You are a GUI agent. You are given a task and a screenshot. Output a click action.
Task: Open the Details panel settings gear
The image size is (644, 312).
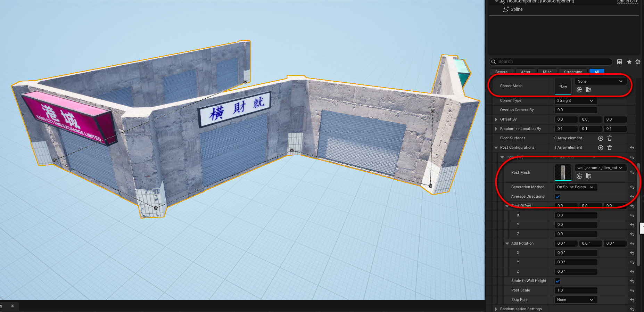[x=638, y=62]
